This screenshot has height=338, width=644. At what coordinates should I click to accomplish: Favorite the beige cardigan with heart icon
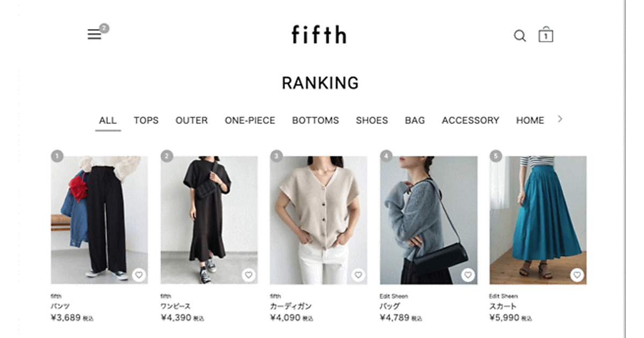(x=358, y=275)
